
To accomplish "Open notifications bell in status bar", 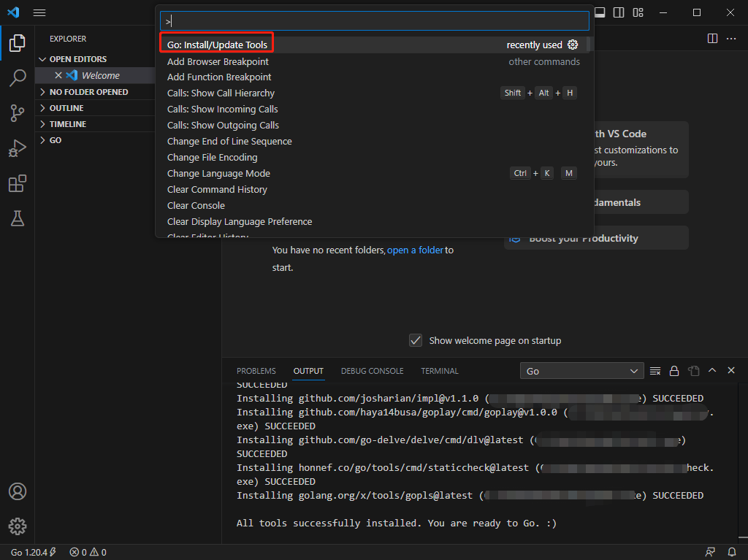I will click(732, 553).
